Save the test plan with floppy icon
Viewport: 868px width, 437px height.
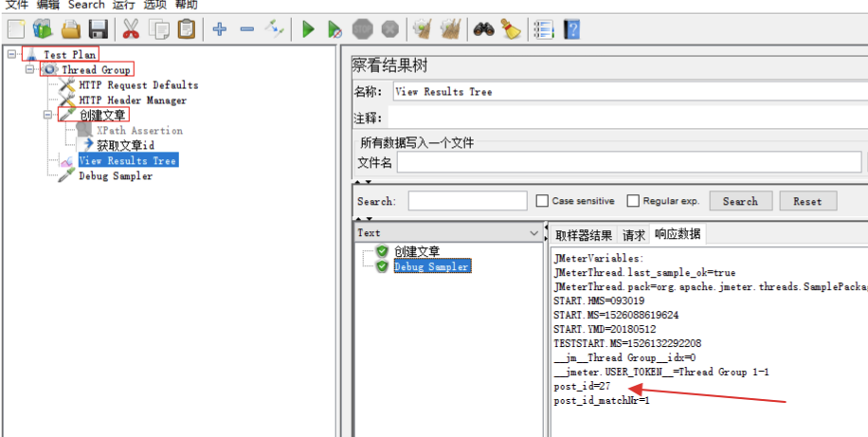tap(99, 28)
